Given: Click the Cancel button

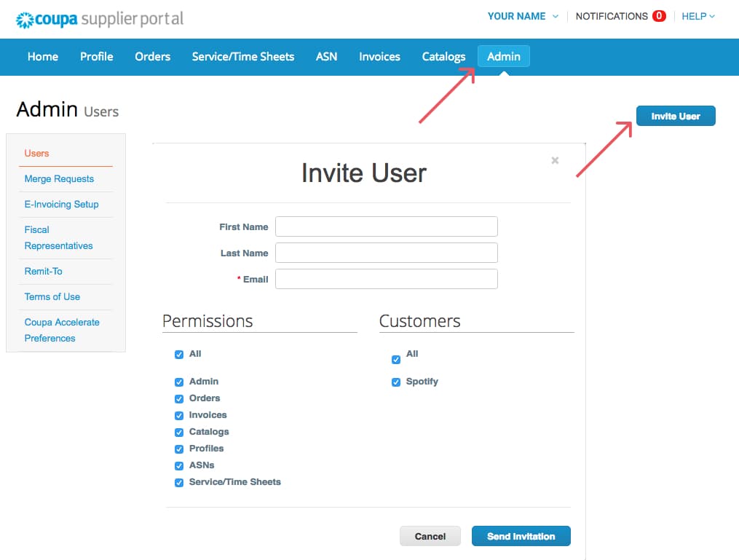Looking at the screenshot, I should pyautogui.click(x=430, y=536).
